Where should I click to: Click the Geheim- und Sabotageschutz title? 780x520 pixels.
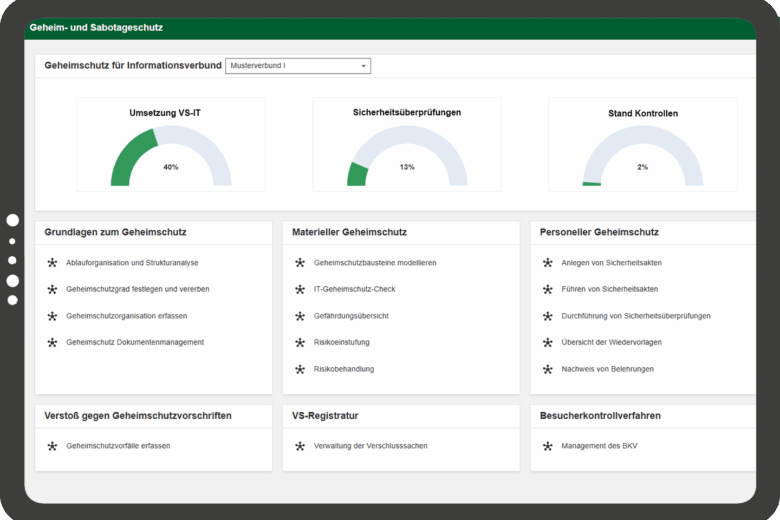[96, 28]
